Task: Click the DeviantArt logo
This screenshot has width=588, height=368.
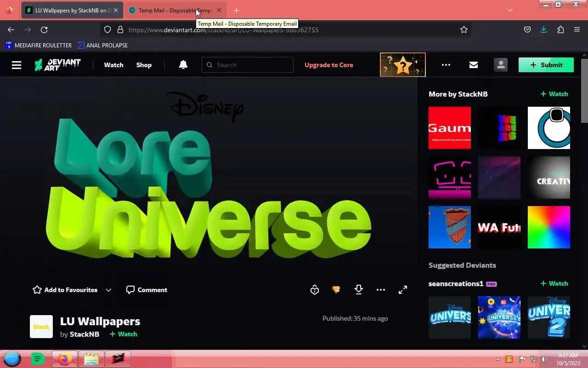Action: pos(58,65)
